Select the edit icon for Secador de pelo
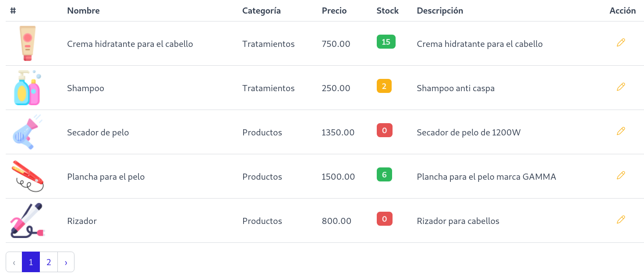The image size is (644, 277). pos(621,131)
